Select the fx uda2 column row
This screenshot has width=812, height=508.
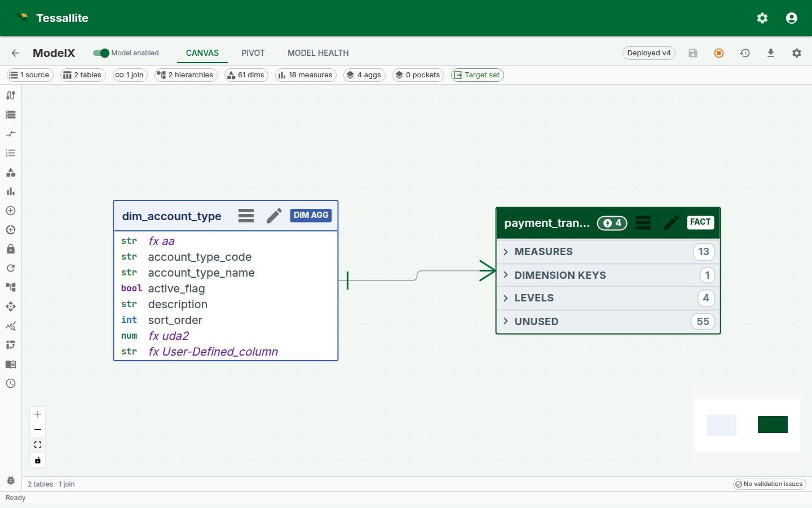(x=226, y=336)
